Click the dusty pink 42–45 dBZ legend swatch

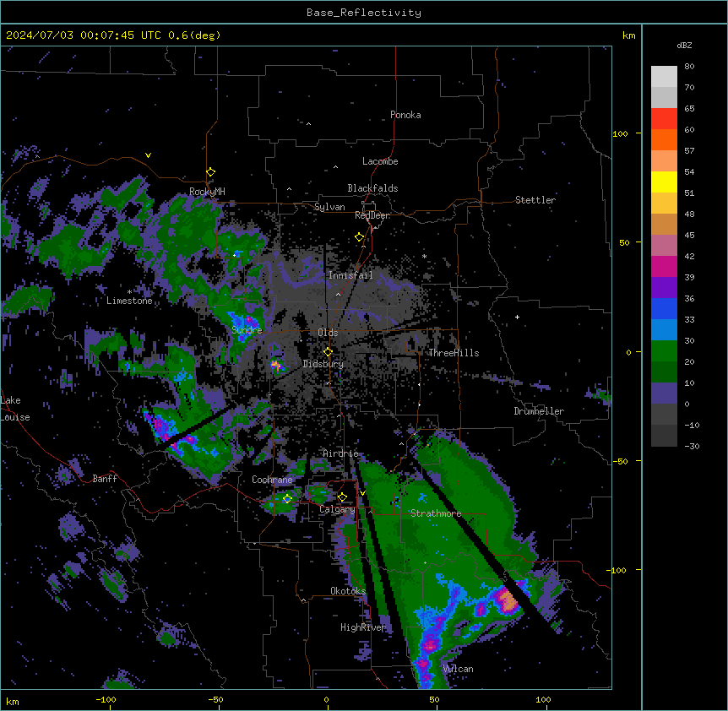(664, 246)
